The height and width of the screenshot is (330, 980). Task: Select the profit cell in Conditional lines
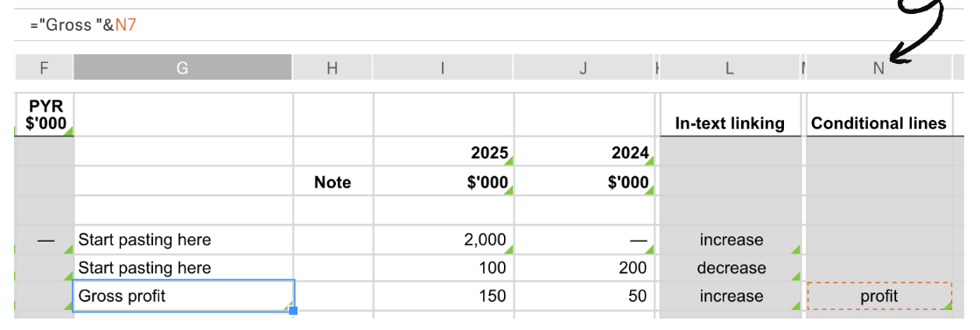pyautogui.click(x=879, y=296)
